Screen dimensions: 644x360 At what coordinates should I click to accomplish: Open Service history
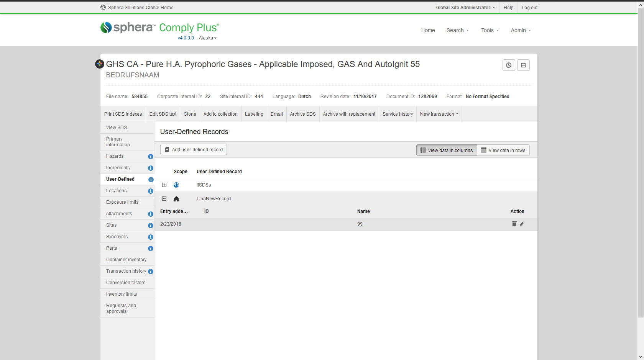pyautogui.click(x=398, y=114)
